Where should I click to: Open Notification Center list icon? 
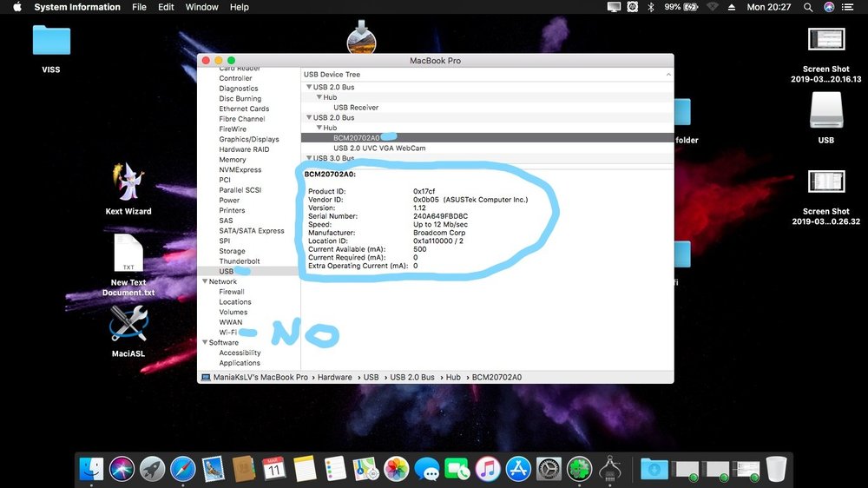click(x=847, y=7)
